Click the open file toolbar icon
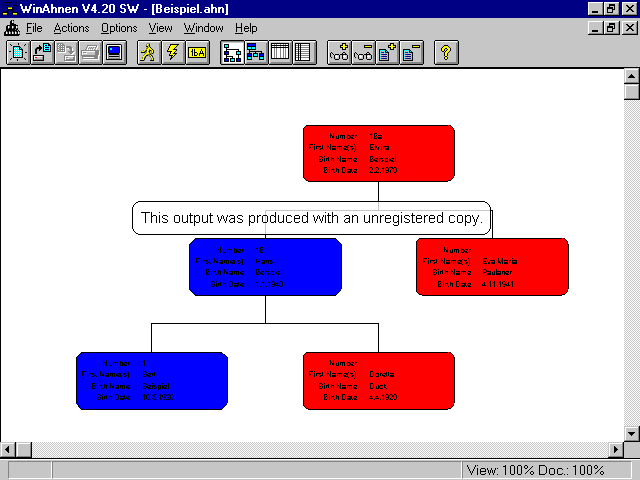640x480 pixels. (x=42, y=53)
